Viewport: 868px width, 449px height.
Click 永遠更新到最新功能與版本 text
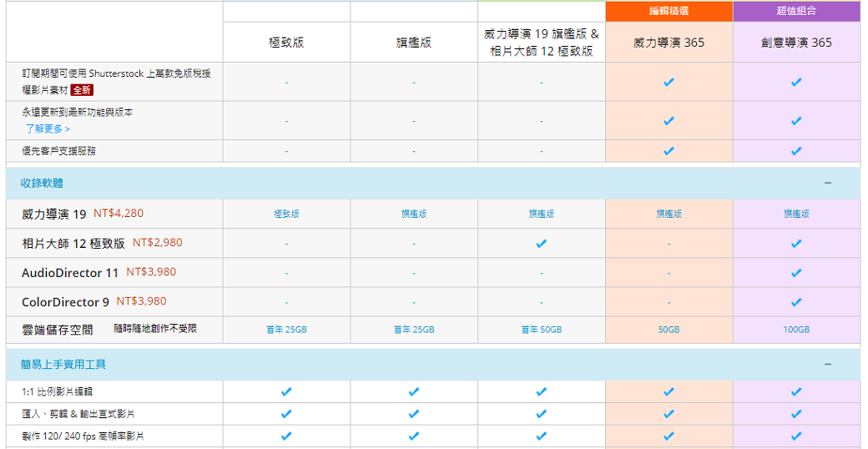coord(78,113)
